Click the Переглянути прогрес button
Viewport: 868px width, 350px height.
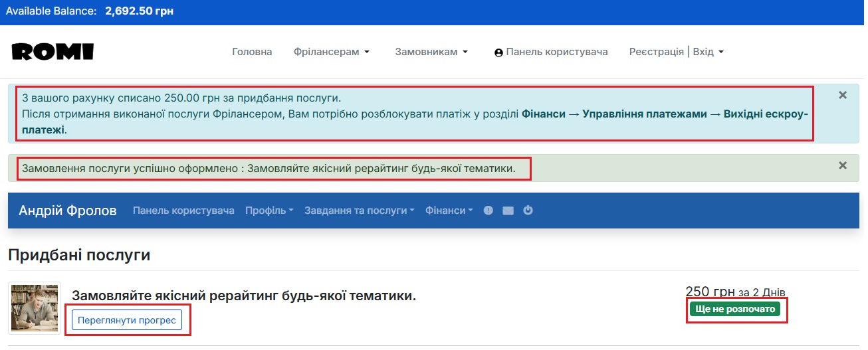tap(127, 320)
